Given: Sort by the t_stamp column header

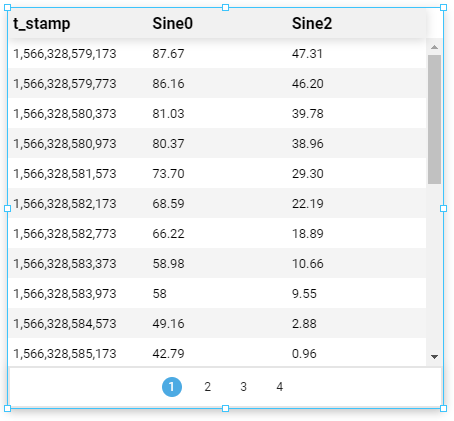Looking at the screenshot, I should [42, 24].
